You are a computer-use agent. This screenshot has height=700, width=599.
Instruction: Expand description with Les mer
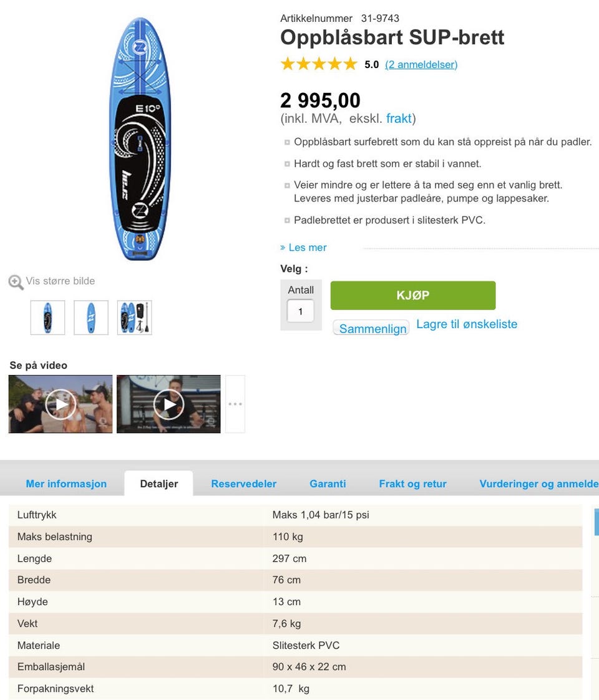(x=303, y=247)
